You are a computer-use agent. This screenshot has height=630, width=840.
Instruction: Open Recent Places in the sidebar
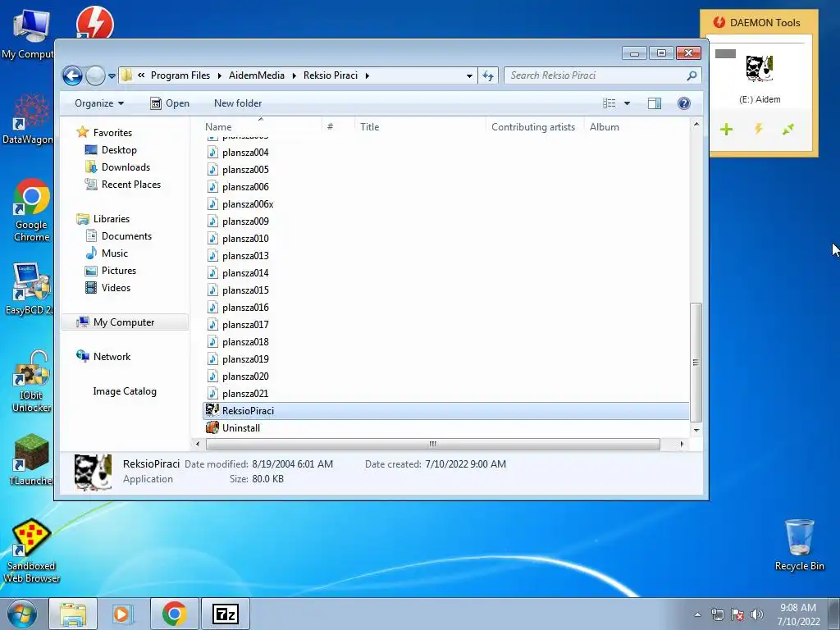131,185
